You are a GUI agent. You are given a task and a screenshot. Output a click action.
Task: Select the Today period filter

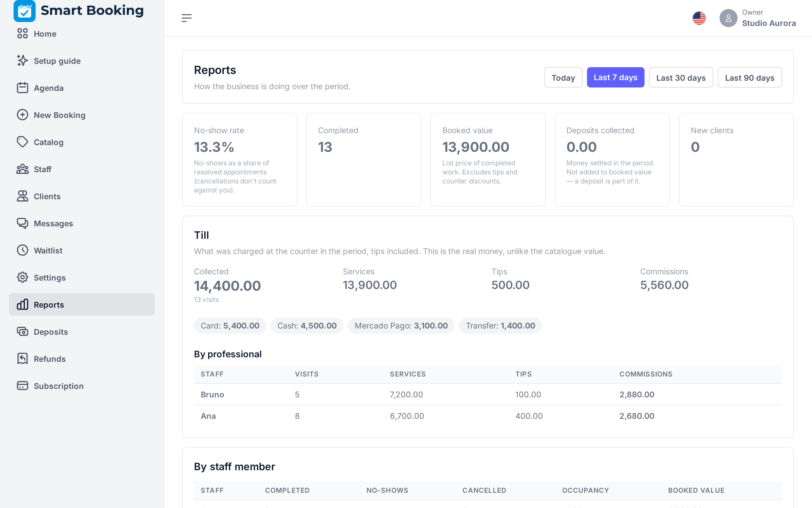pos(563,78)
